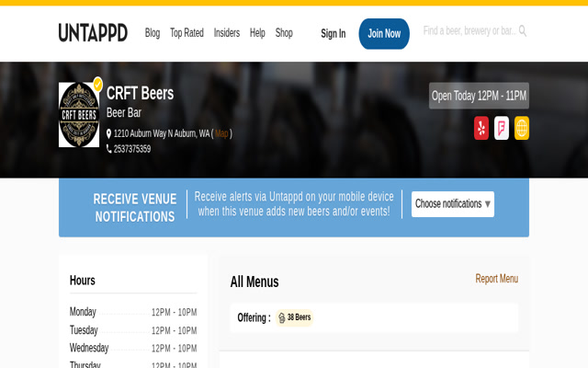588x368 pixels.
Task: Click the beer mug icon beside 38 Beers
Action: pos(282,317)
